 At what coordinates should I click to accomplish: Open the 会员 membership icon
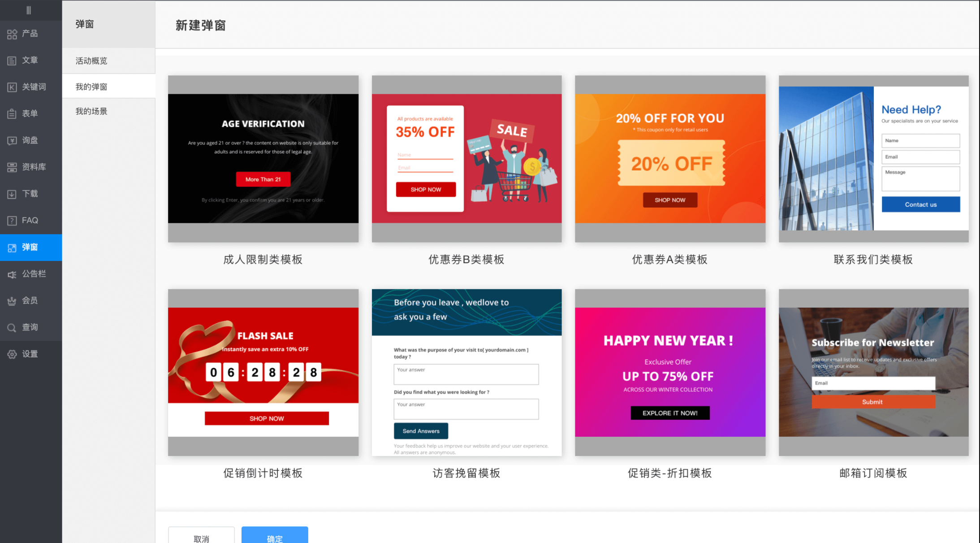30,300
